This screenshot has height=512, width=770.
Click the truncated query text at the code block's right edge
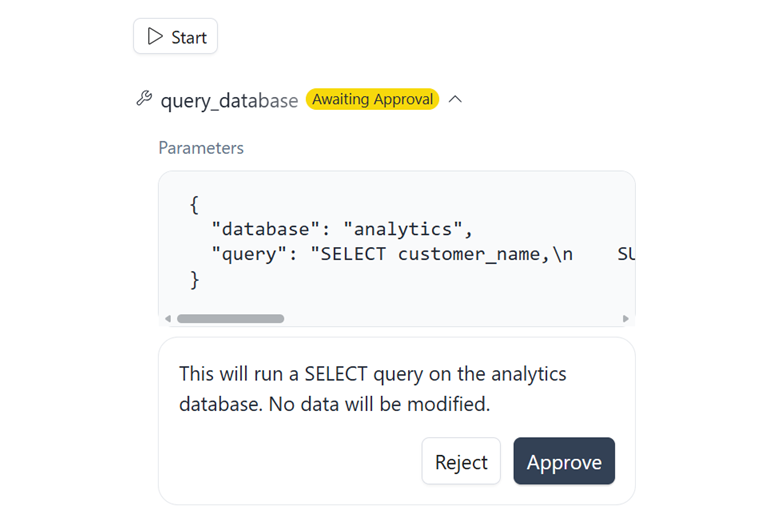626,254
